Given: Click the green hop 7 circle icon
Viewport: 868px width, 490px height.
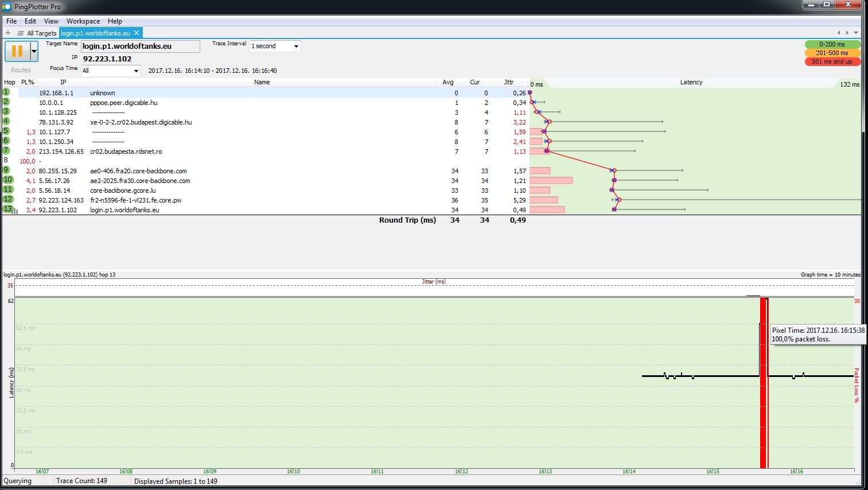Looking at the screenshot, I should pos(6,150).
